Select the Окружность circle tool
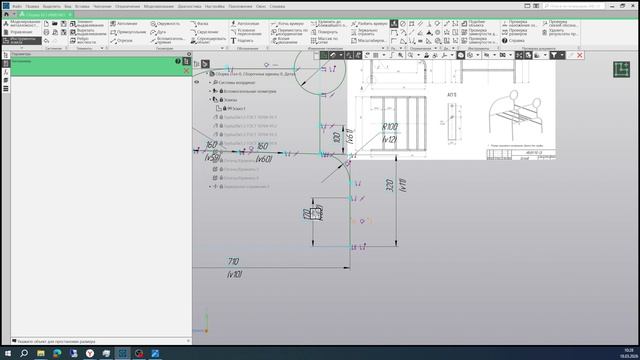The width and height of the screenshot is (640, 360). point(165,24)
